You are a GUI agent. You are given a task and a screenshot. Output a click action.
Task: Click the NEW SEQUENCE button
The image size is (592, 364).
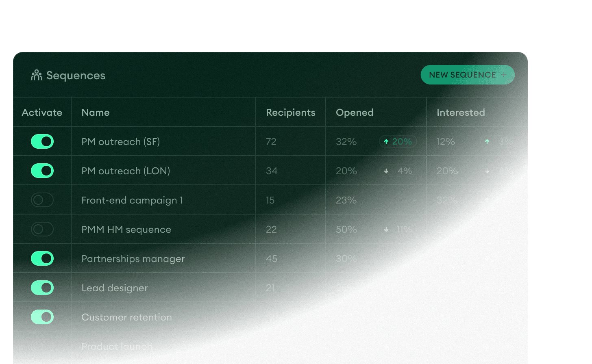467,75
